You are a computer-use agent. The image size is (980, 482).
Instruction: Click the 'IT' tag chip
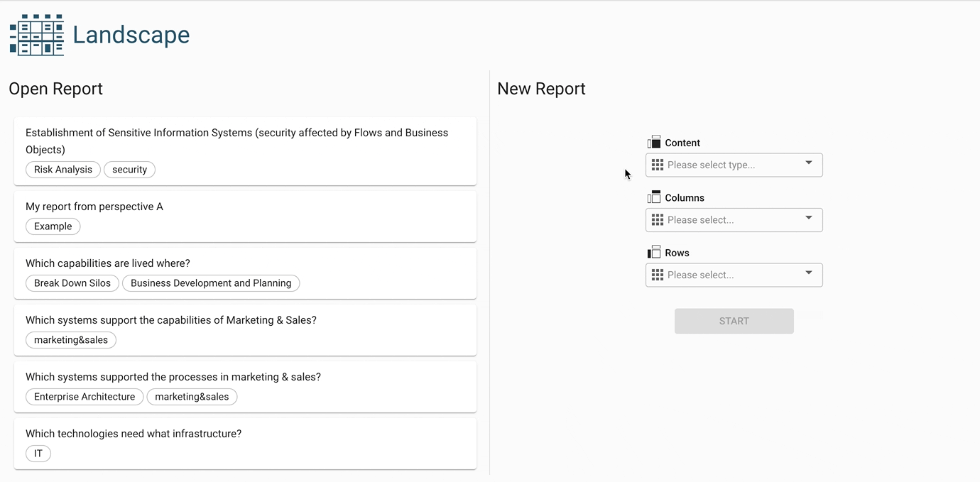(38, 454)
